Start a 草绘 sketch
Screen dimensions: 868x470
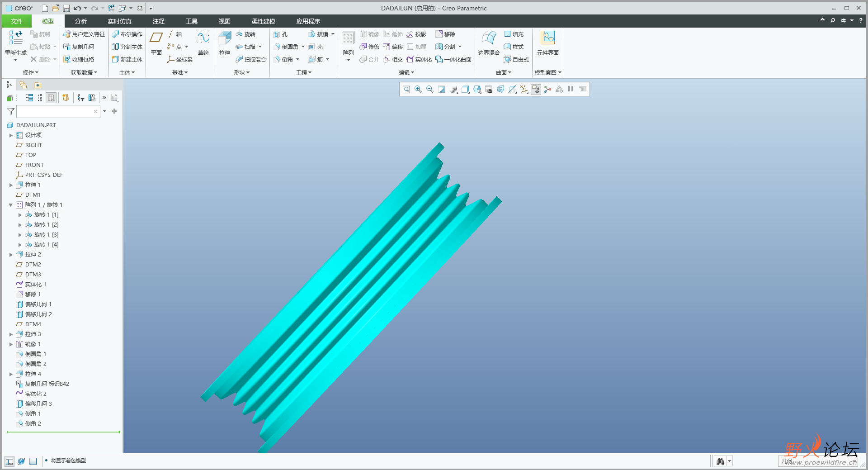203,43
